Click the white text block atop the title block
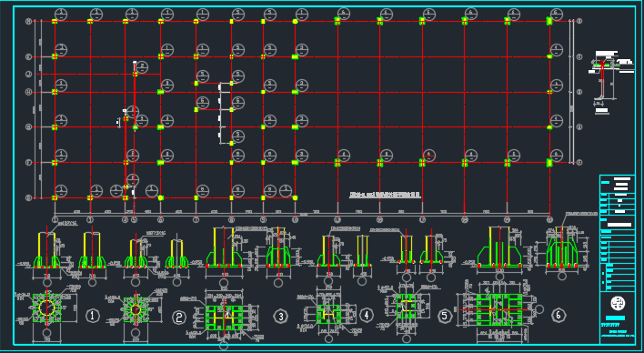Viewport: 644px width, 353px height. pos(621,184)
